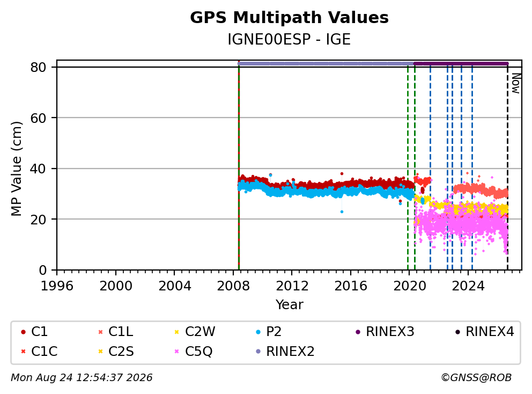
Task: Click the 'MP Value (cm)' axis label
Action: (x=16, y=169)
